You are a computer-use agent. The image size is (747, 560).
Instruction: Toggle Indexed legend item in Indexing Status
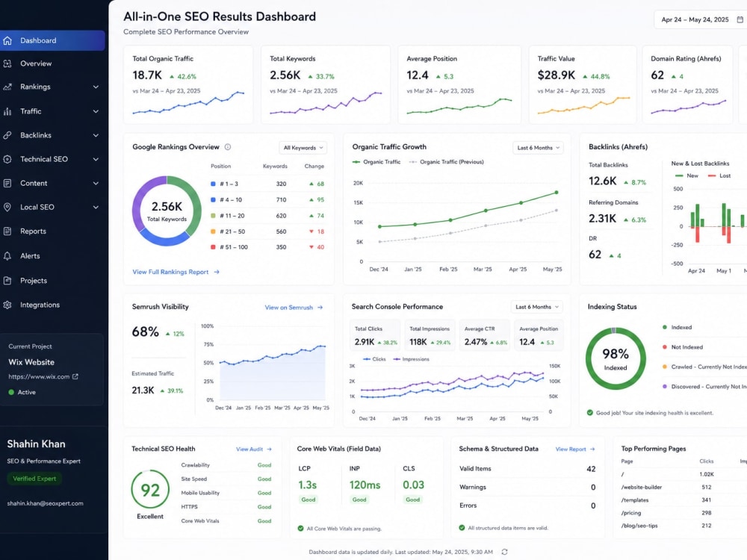[677, 327]
